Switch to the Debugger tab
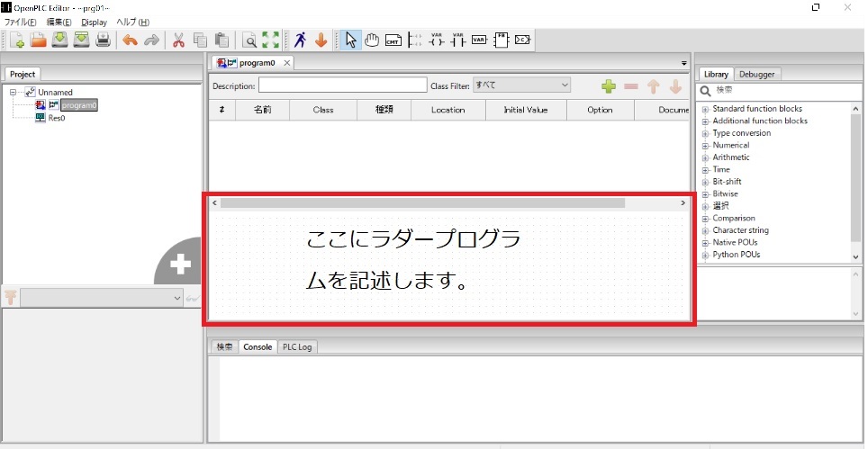The image size is (868, 449). tap(756, 74)
